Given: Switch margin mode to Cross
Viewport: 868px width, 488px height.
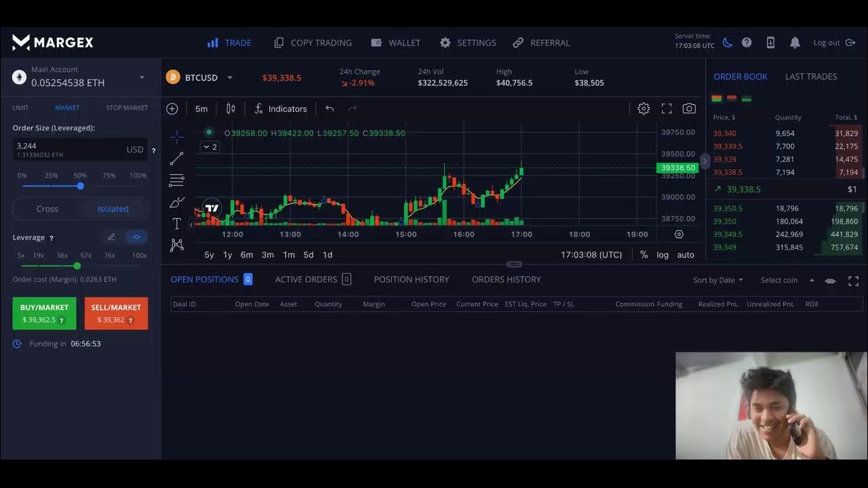Looking at the screenshot, I should [x=47, y=209].
